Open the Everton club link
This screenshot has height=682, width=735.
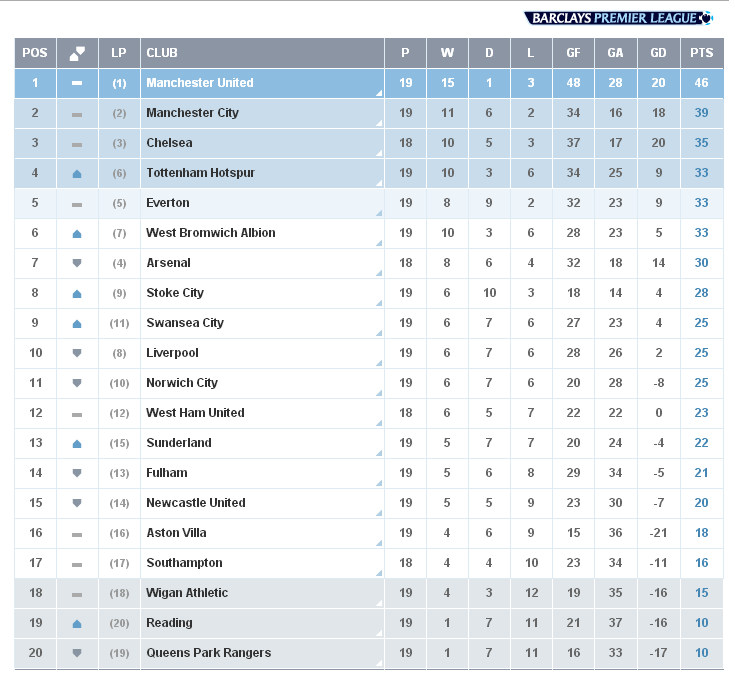(x=168, y=203)
